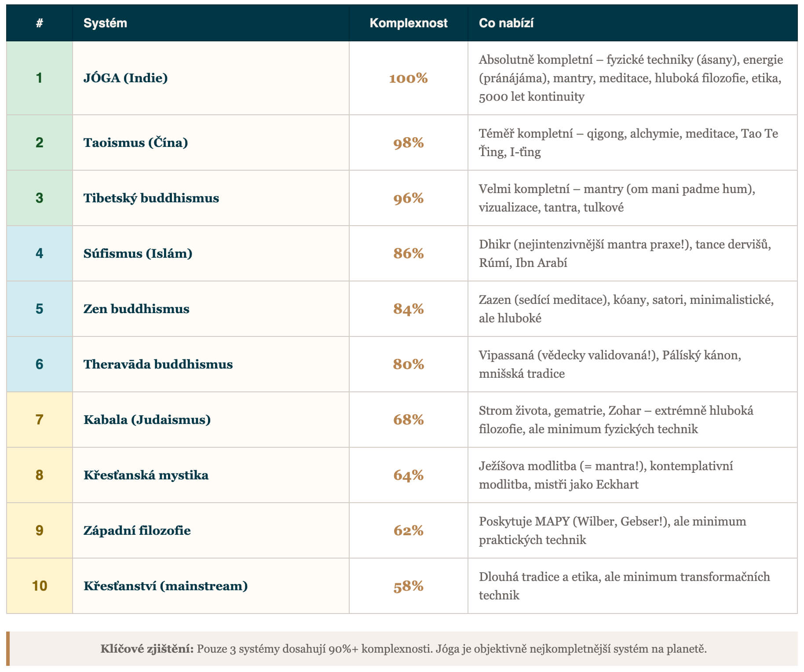
Task: Click the "#" column header
Action: [39, 23]
